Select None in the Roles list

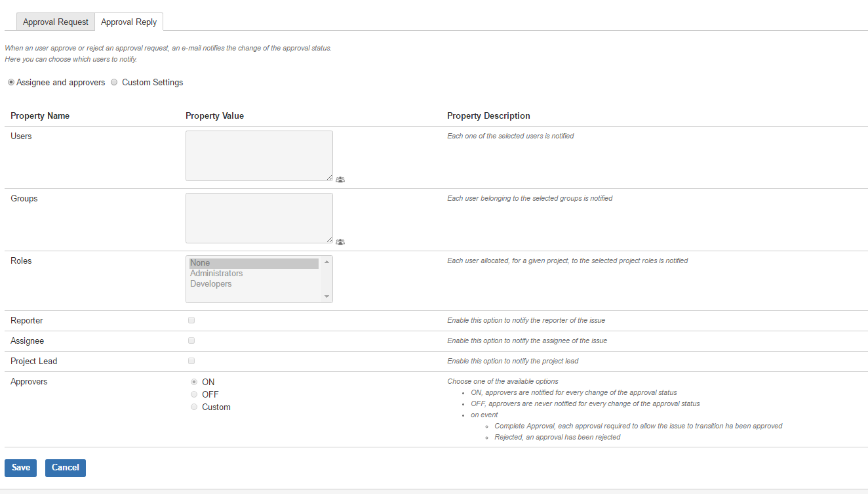click(x=254, y=263)
